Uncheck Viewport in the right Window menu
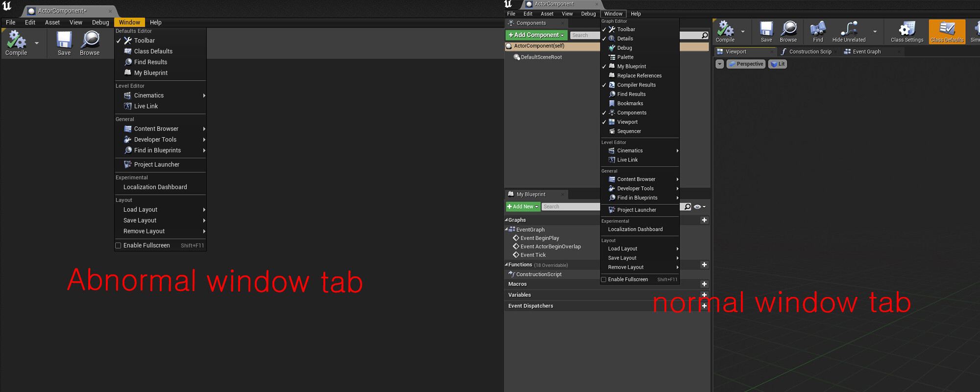This screenshot has height=392, width=980. pyautogui.click(x=640, y=122)
